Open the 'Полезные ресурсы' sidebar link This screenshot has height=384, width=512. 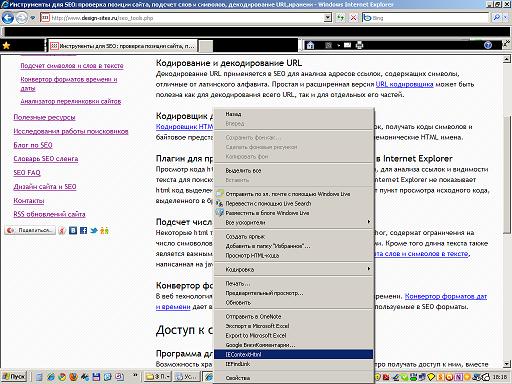(44, 117)
